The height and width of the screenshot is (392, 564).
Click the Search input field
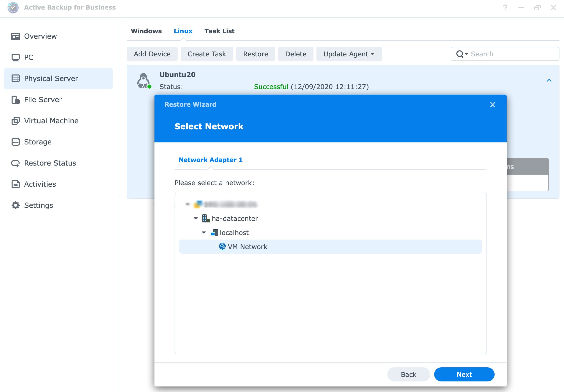pos(513,54)
